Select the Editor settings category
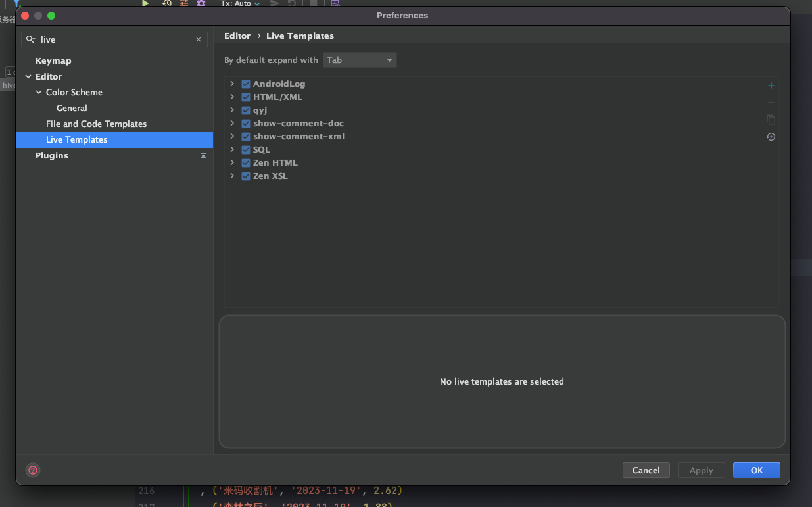 pyautogui.click(x=49, y=77)
